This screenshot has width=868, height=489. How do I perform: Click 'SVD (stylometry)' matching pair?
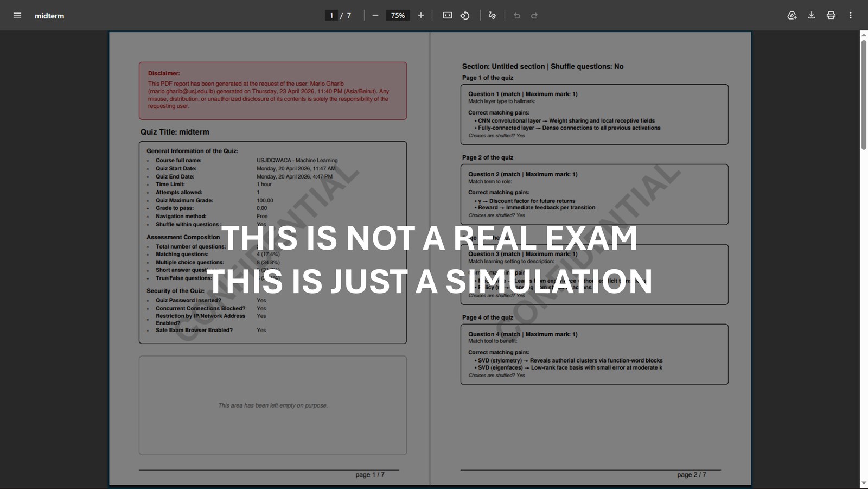coord(570,361)
